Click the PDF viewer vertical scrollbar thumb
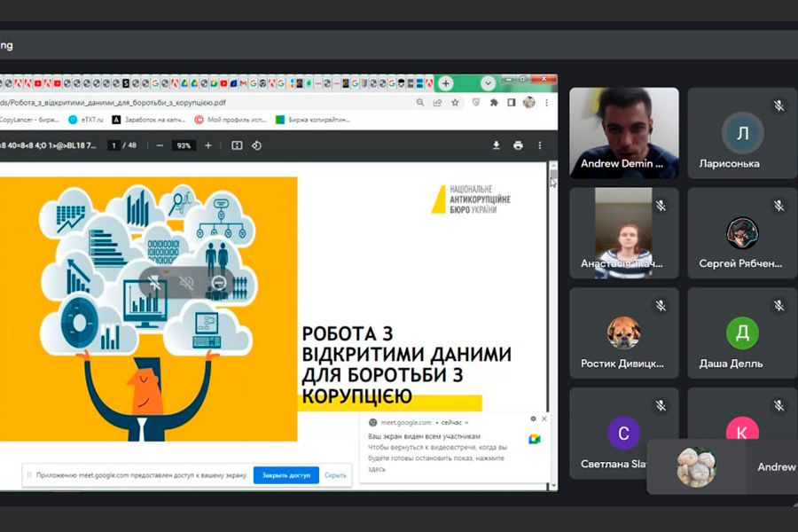Image resolution: width=798 pixels, height=532 pixels. (553, 175)
